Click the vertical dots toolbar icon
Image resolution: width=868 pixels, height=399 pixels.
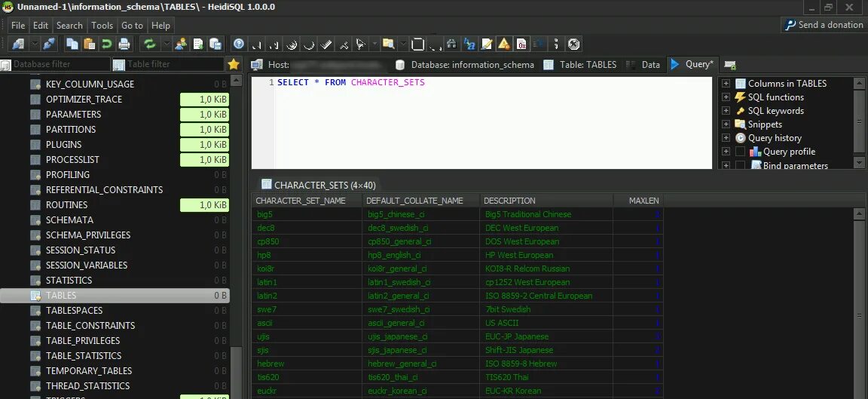click(x=556, y=45)
